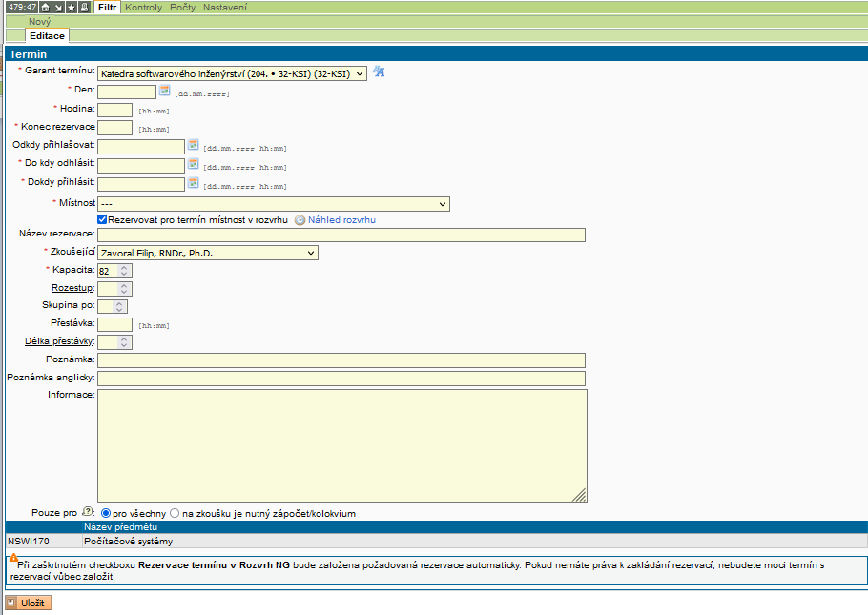Select the 'pro všechny' radio button
This screenshot has height=615, width=868.
(106, 513)
